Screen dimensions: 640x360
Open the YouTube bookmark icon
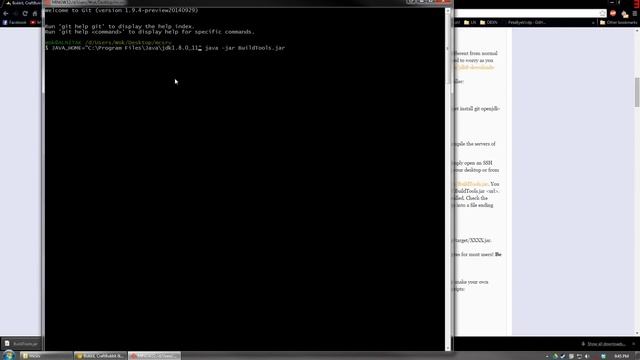point(33,22)
